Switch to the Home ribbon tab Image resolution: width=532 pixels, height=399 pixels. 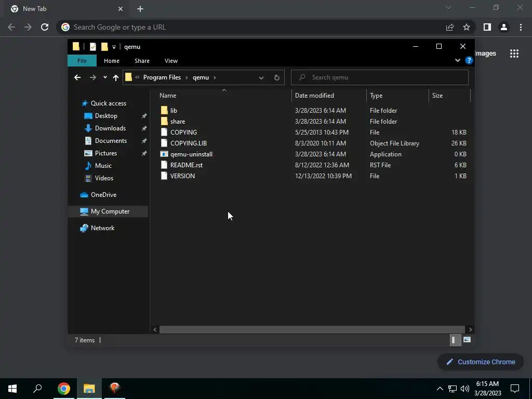click(x=112, y=61)
